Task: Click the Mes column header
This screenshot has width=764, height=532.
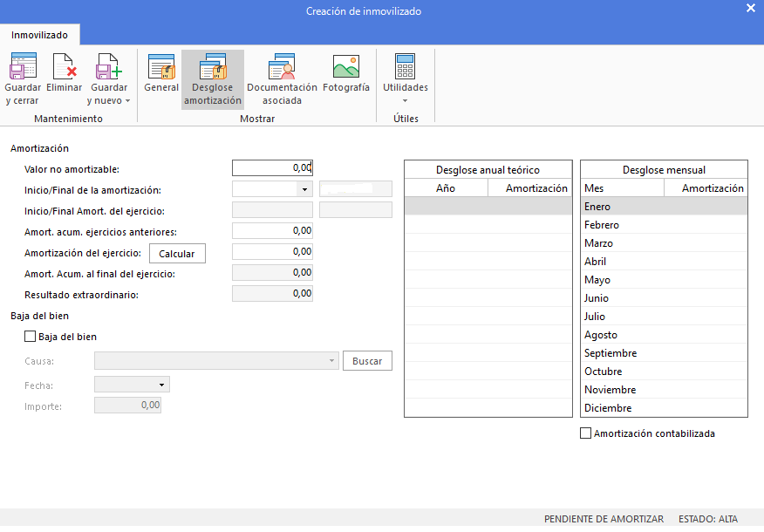Action: [622, 188]
